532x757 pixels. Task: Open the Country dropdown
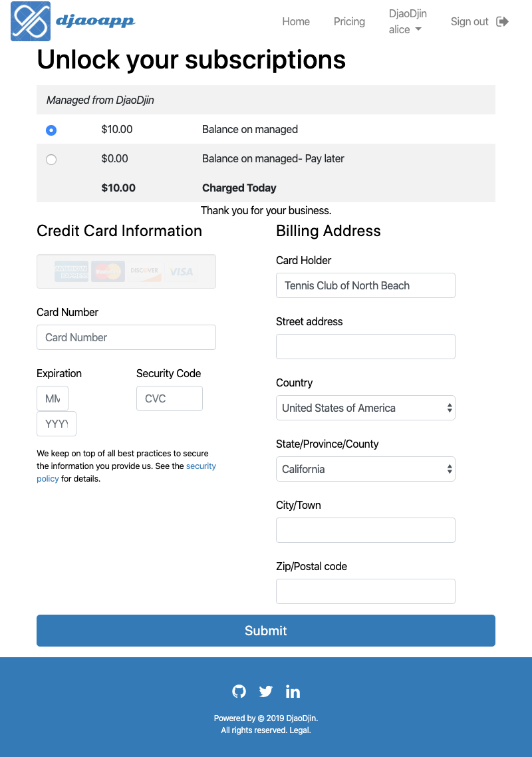click(366, 408)
